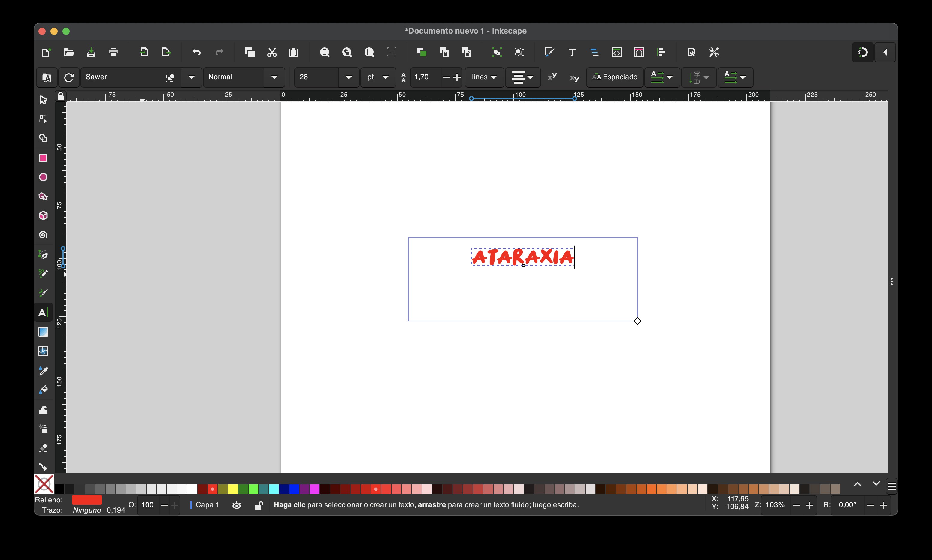Screen dimensions: 932x560
Task: Click the yellow palette swatch
Action: click(x=233, y=489)
